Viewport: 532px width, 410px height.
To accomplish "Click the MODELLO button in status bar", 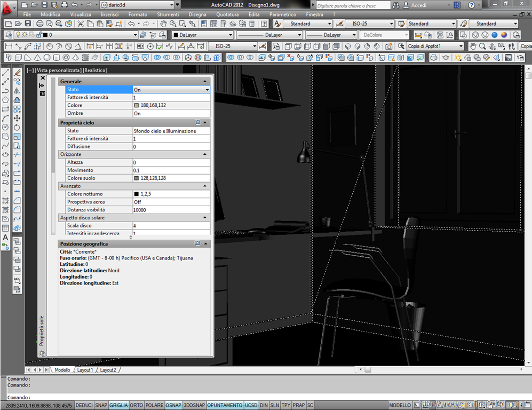I will point(400,406).
